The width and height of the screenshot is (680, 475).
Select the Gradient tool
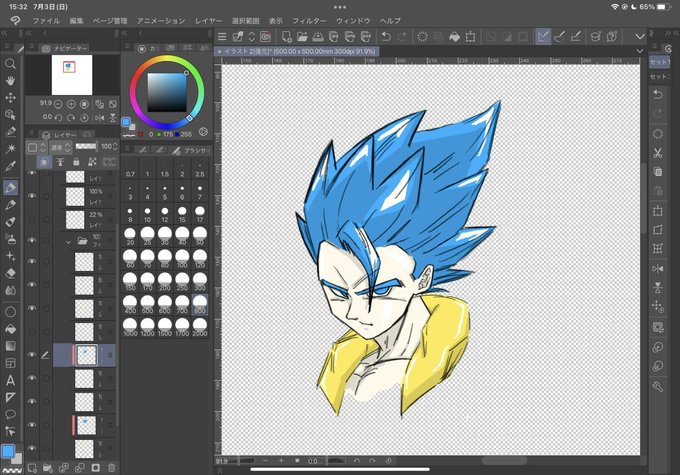(x=10, y=346)
